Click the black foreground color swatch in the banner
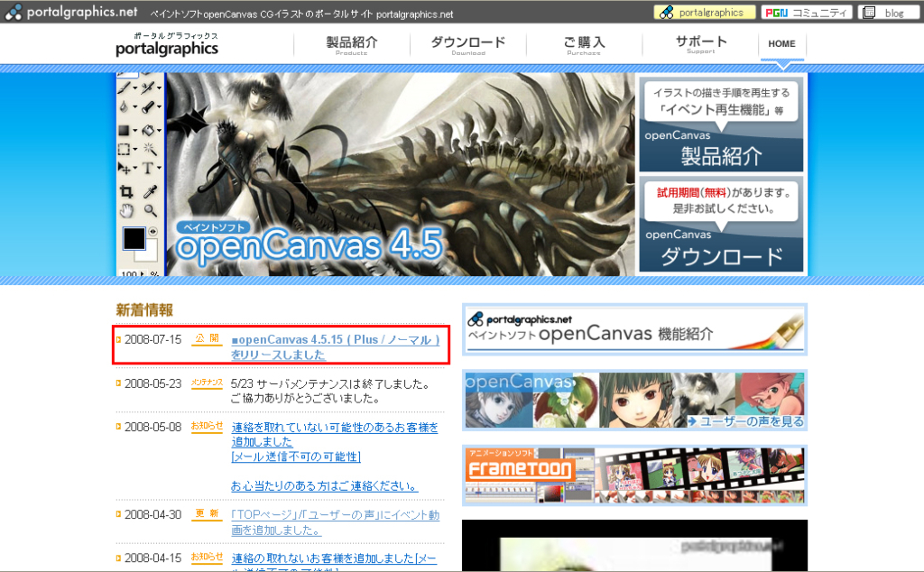Viewport: 924px width, 572px height. click(134, 238)
